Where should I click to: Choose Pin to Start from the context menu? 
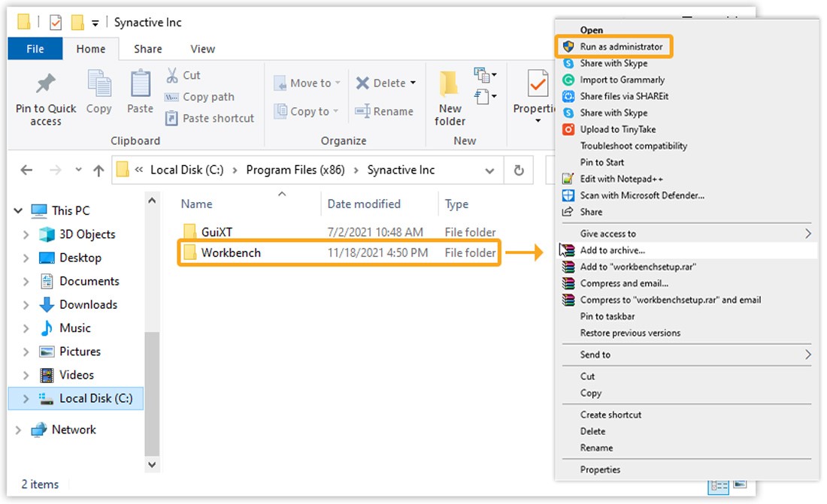click(x=601, y=162)
